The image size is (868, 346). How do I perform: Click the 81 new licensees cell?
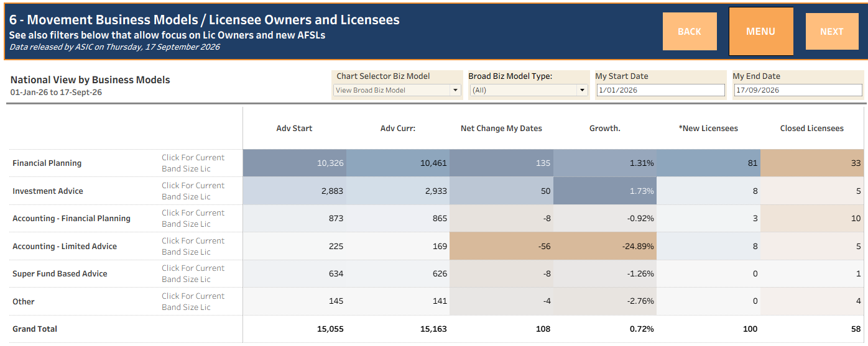pyautogui.click(x=709, y=163)
